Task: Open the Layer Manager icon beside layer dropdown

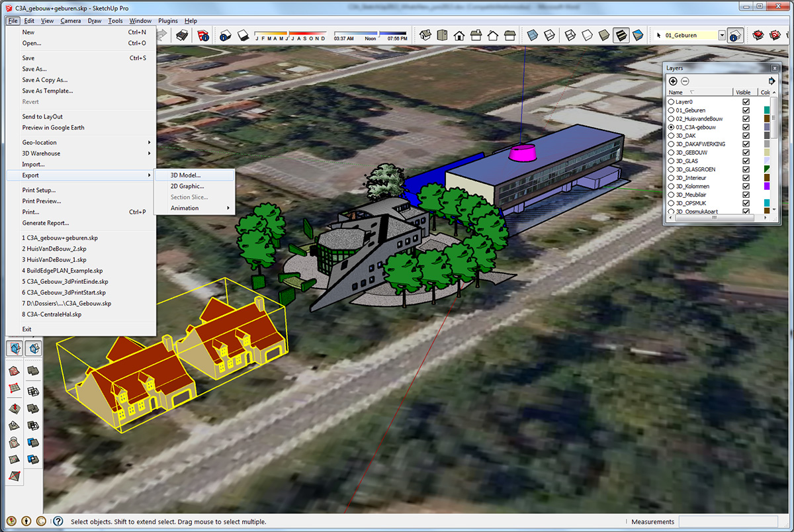Action: [734, 35]
